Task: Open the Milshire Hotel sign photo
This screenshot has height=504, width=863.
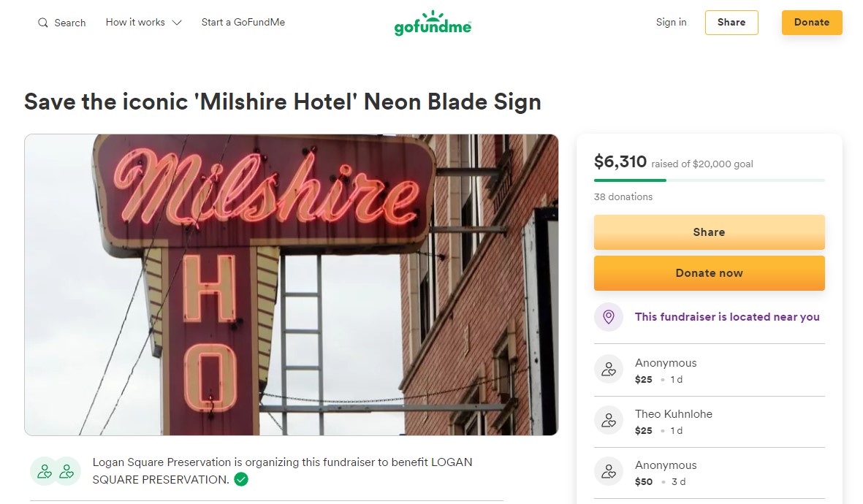Action: coord(291,284)
